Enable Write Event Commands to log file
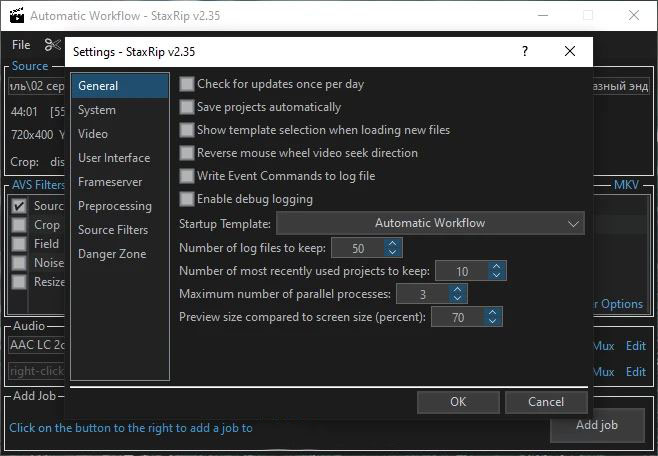Image resolution: width=658 pixels, height=456 pixels. coord(187,176)
